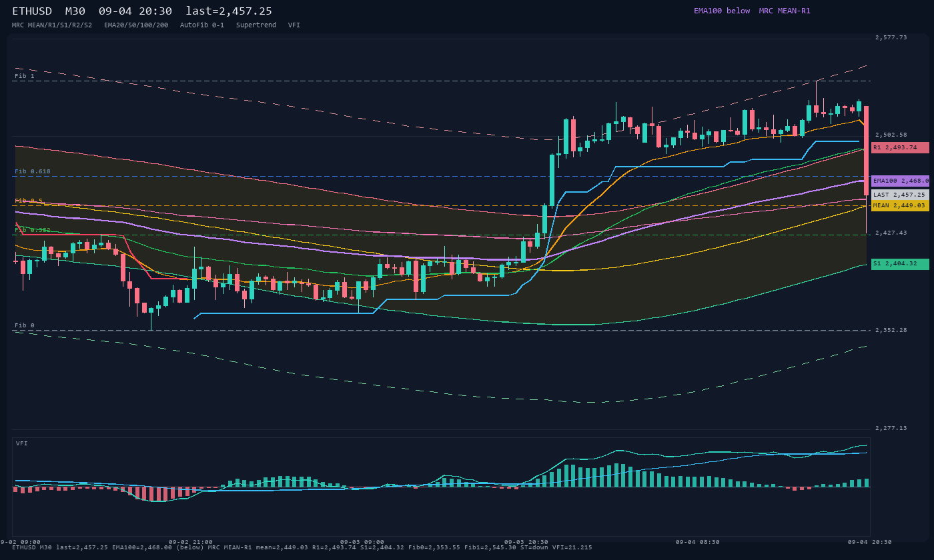Select the AutoFib 0-1 legend entry
This screenshot has height=560, width=934.
[x=202, y=25]
